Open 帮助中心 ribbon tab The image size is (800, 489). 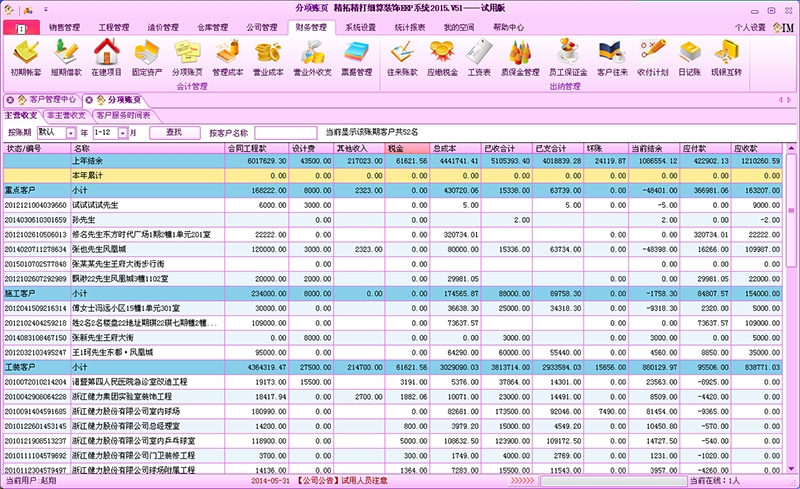click(508, 28)
